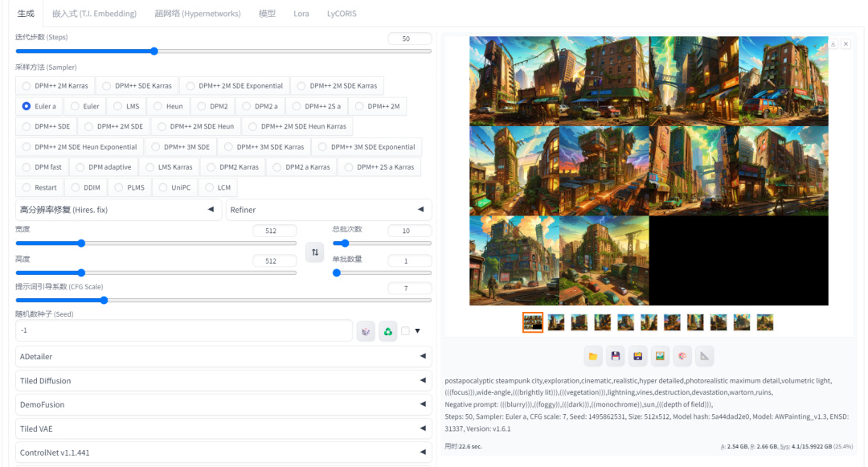Click the 总批次数 value box showing 10
Screen dimensions: 868x467
410,231
